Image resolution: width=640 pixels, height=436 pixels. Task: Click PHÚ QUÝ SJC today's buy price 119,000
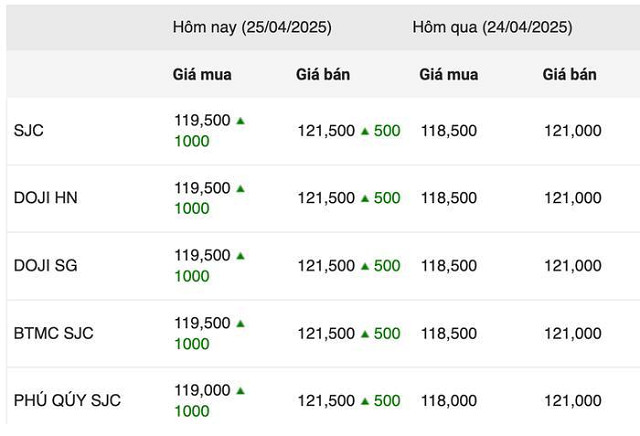click(x=202, y=390)
